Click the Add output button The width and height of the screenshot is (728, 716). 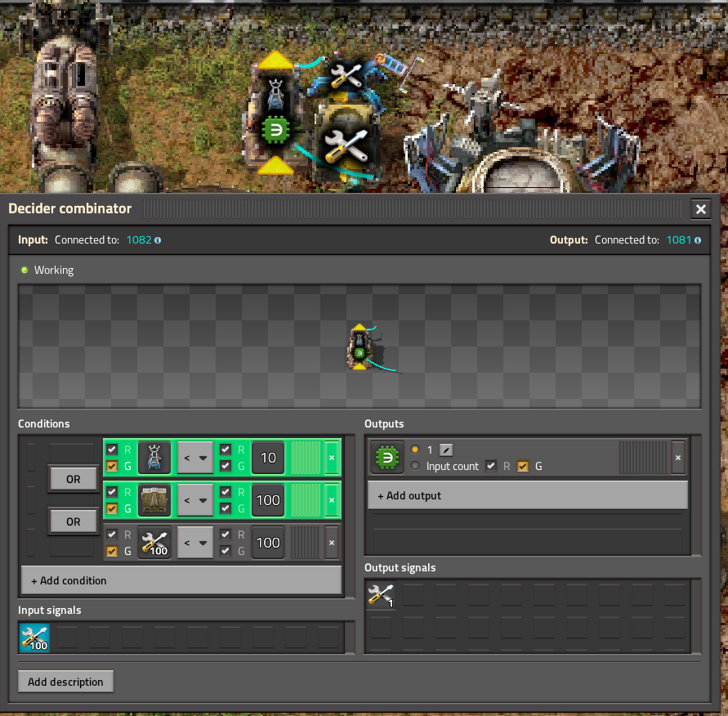[x=528, y=495]
